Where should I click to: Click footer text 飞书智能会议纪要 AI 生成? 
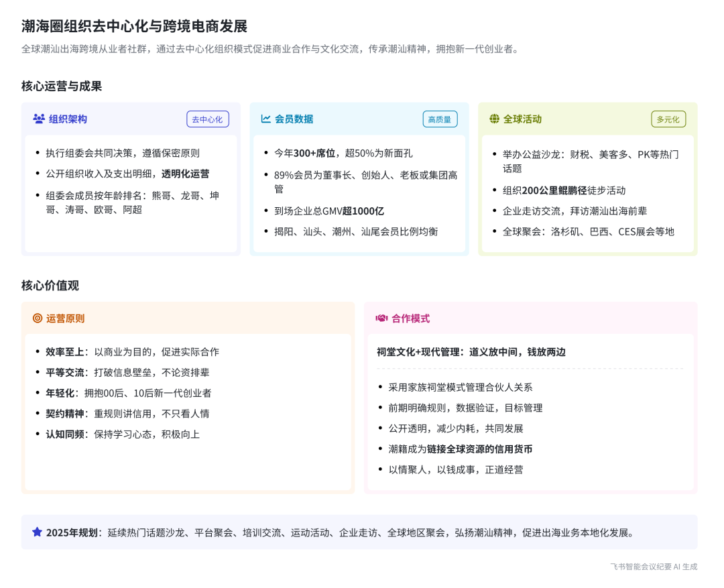click(654, 567)
